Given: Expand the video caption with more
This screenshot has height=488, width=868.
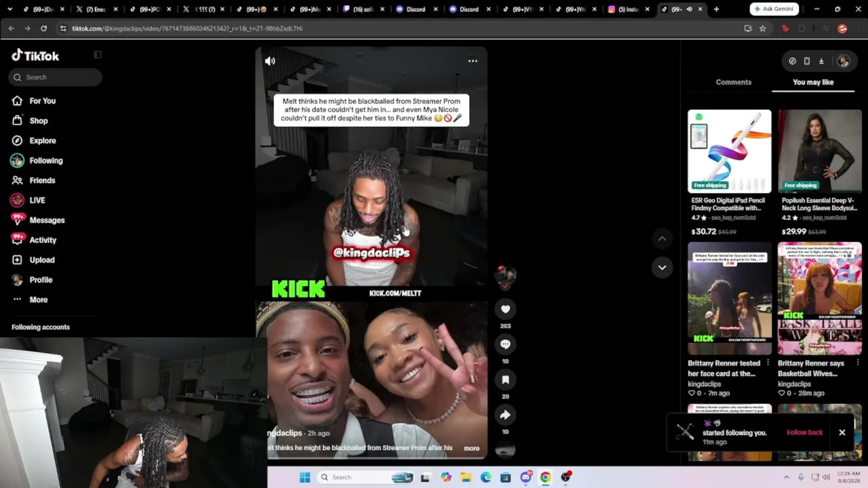Looking at the screenshot, I should pyautogui.click(x=471, y=448).
